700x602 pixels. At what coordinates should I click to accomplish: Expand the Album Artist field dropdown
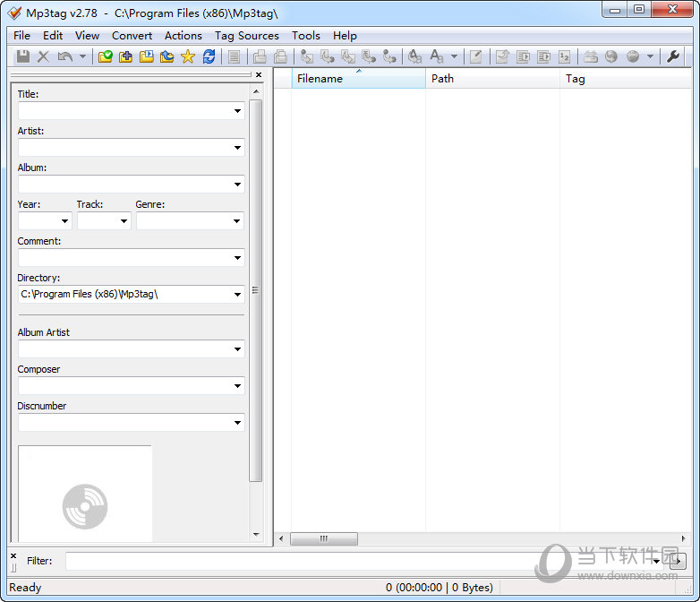(237, 349)
